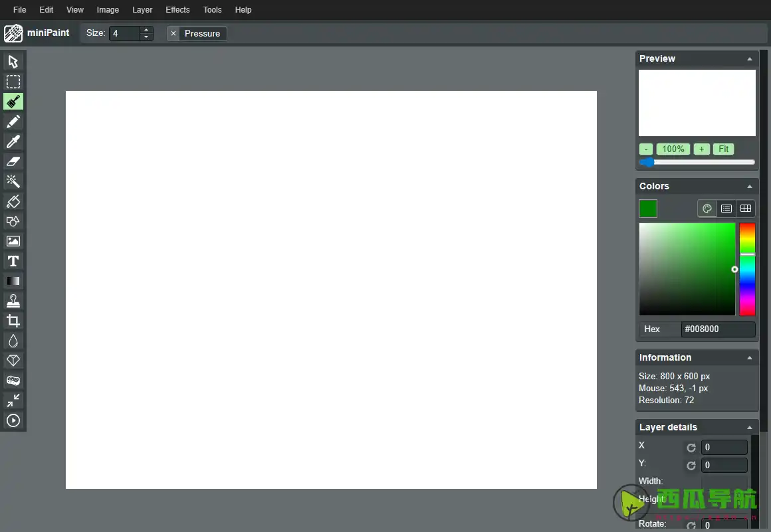Switch colors panel to swatches grid view
This screenshot has width=771, height=532.
746,209
